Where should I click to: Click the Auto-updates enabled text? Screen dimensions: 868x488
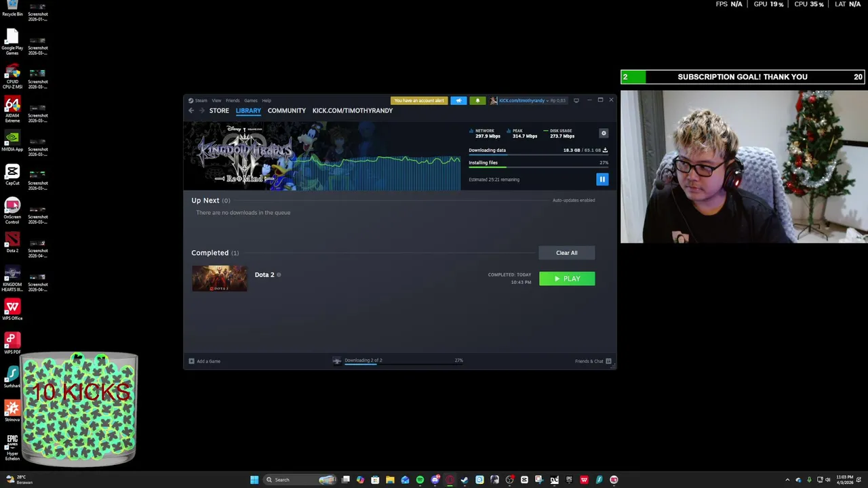click(574, 200)
